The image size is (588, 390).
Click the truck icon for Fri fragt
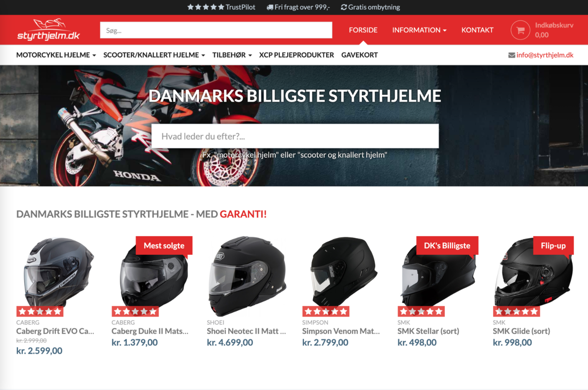click(270, 7)
